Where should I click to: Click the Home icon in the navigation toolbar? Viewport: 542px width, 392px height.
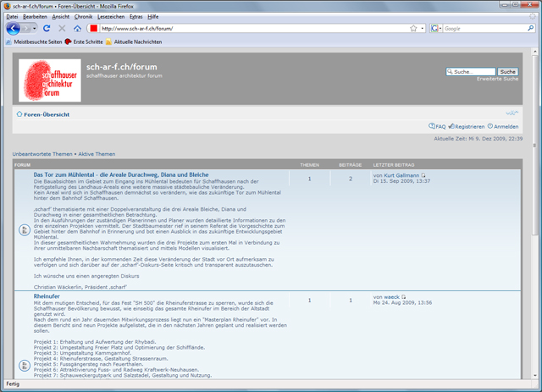(77, 29)
